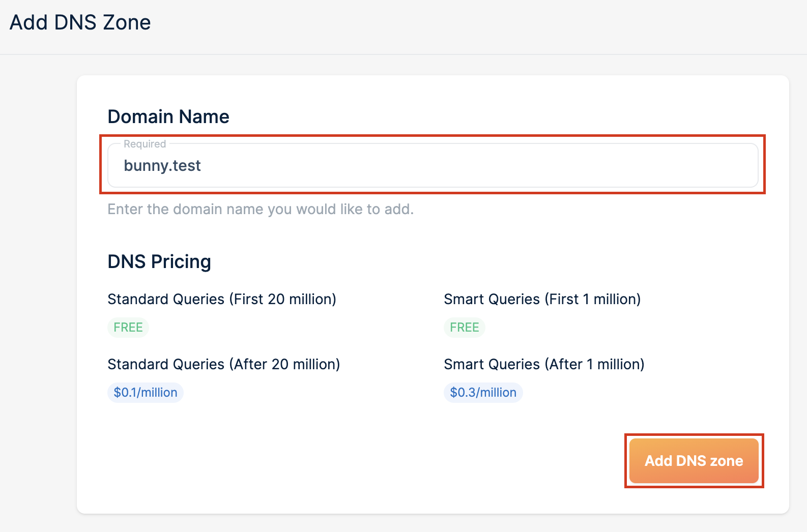Place cursor in the bunny.test text
Screen dimensions: 807x532
[x=162, y=166]
